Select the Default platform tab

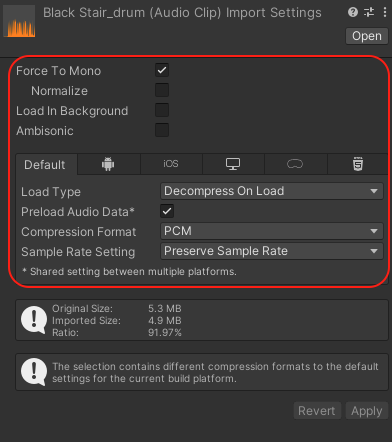(46, 164)
